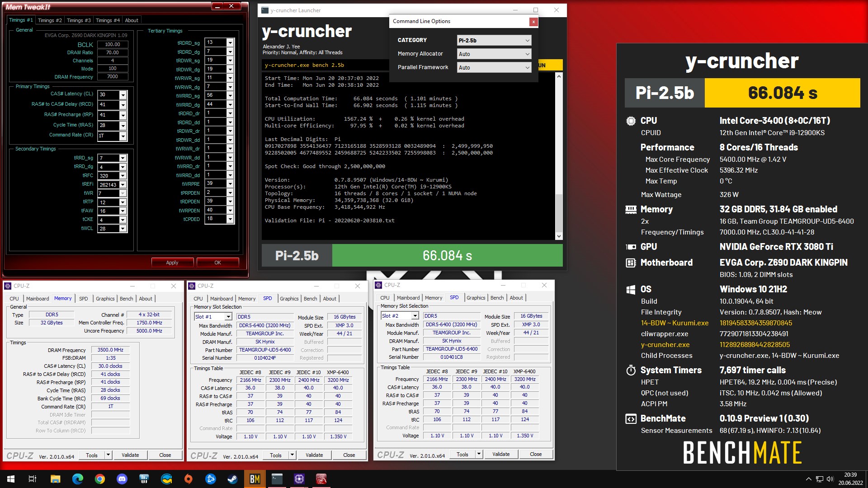Viewport: 868px width, 488px height.
Task: Click the Windows OS icon in BenchMate panel
Action: 631,289
